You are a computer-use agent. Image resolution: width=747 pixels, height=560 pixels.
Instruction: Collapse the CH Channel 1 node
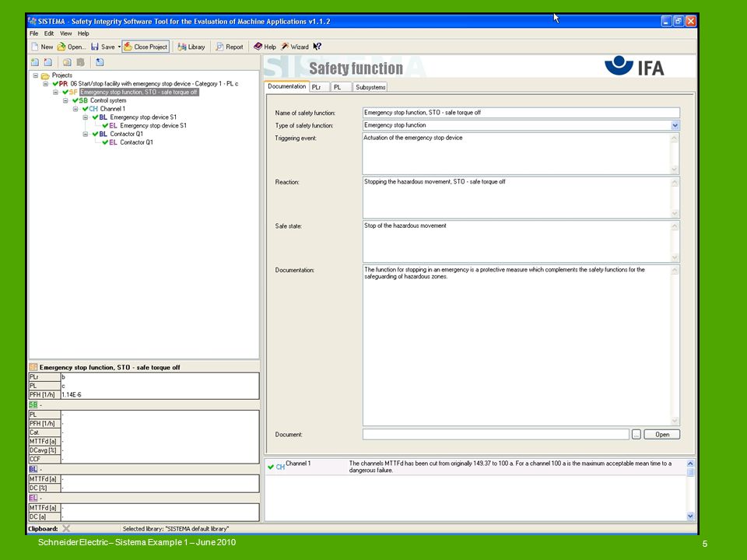pos(75,109)
